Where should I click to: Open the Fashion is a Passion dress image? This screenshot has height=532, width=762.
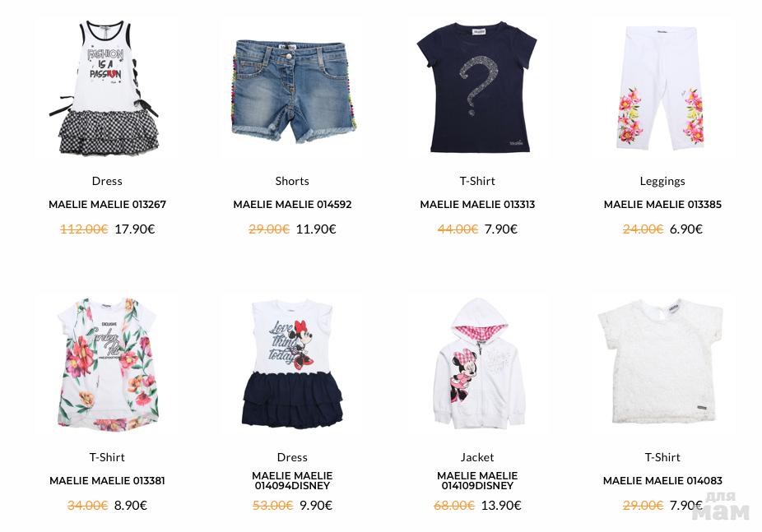point(107,87)
